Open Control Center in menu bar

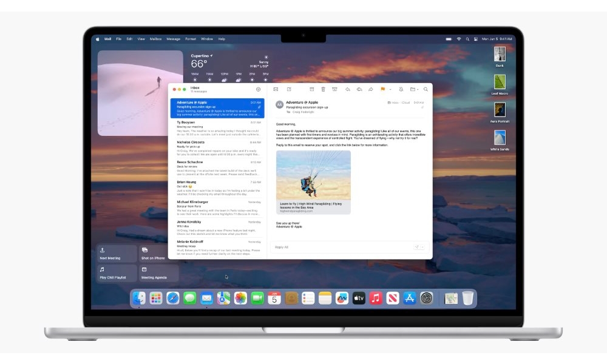coord(475,39)
